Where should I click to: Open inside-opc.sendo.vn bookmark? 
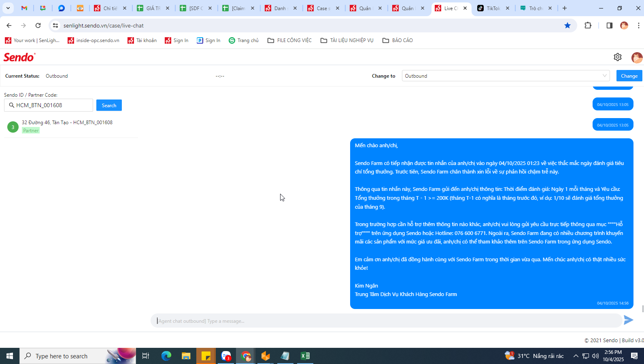[x=94, y=40]
